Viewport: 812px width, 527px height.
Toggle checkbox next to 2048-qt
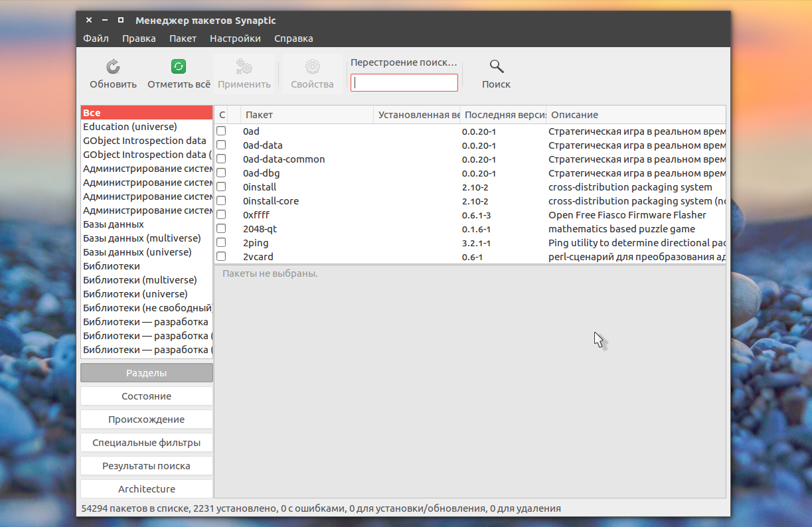(x=221, y=229)
